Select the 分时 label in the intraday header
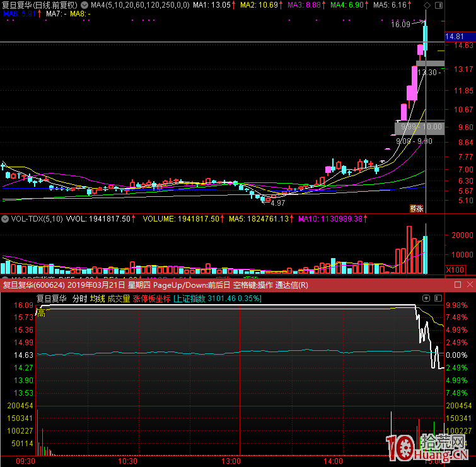476x467 pixels. 80,299
